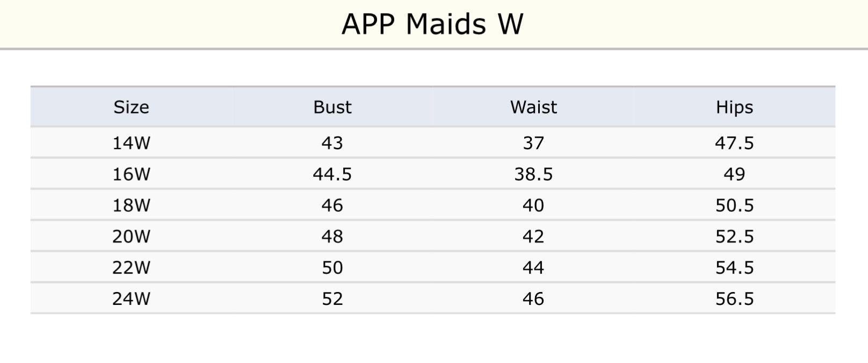Click waist value 44 for 22W
Viewport: 868px width, 363px height.
[533, 268]
